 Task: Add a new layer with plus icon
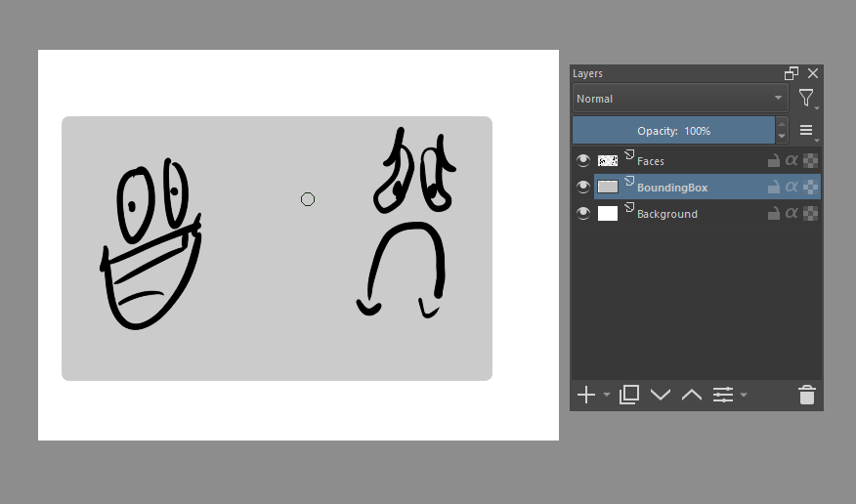point(585,395)
